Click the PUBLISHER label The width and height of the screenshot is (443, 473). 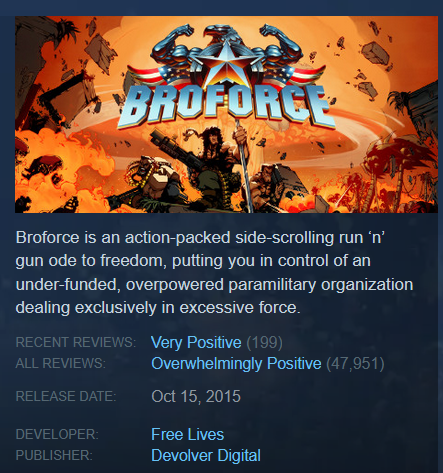(54, 455)
